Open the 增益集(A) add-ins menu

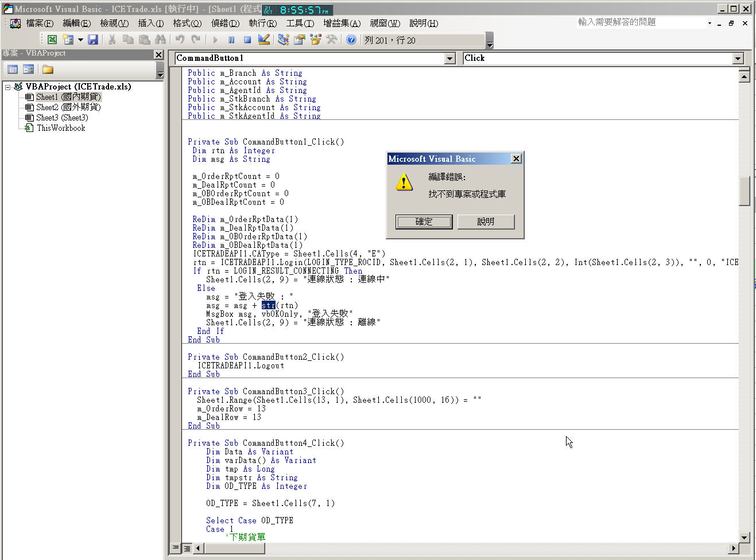point(342,23)
